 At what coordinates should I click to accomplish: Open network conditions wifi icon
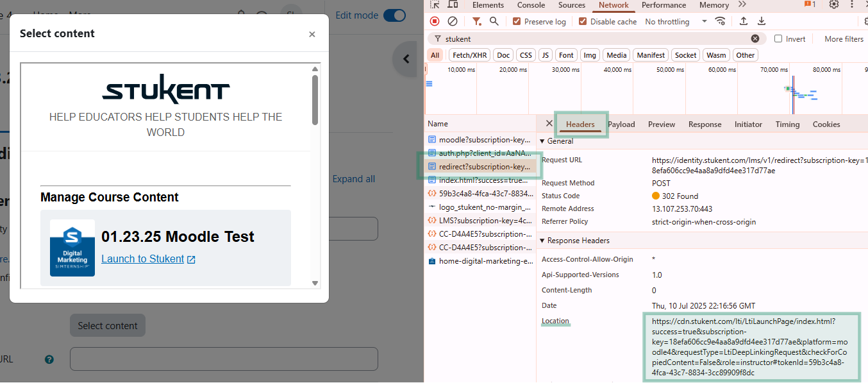[x=721, y=21]
